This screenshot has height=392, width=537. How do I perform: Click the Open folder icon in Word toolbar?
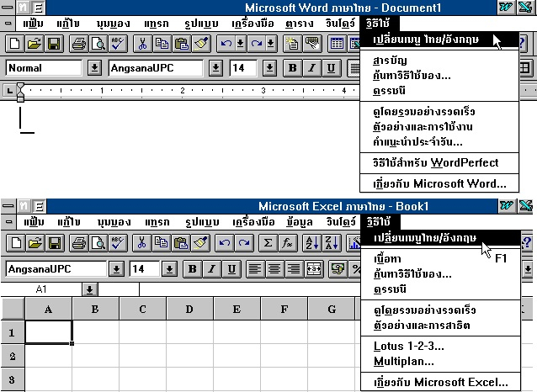35,44
